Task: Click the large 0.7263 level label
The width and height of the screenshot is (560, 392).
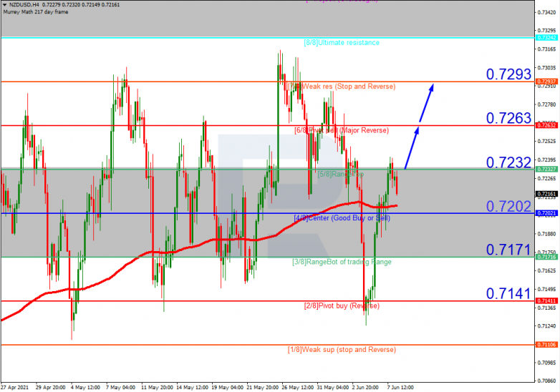Action: (508, 118)
